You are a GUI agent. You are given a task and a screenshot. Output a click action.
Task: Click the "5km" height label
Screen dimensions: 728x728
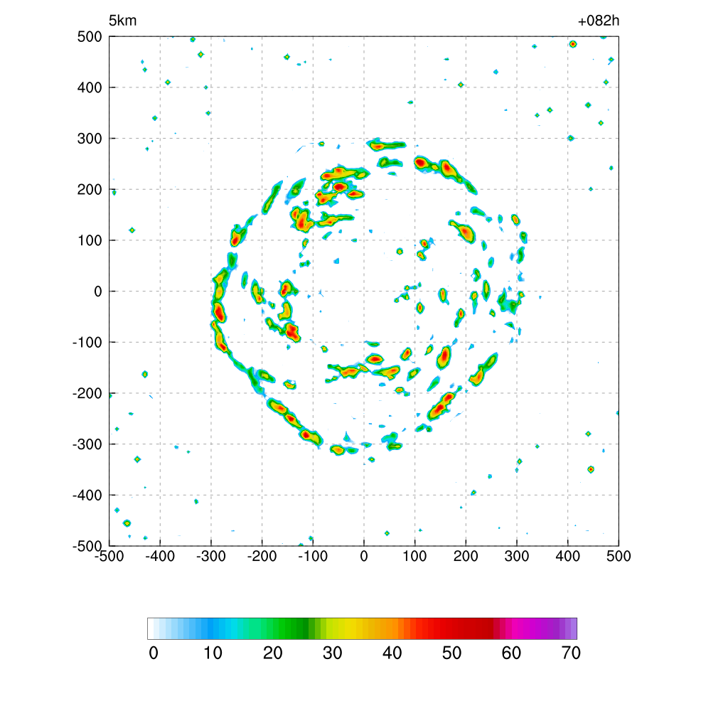click(122, 21)
